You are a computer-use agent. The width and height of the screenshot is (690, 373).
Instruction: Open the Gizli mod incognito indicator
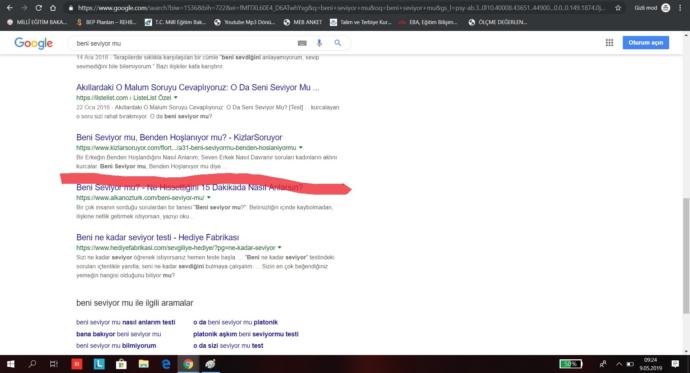click(x=652, y=8)
